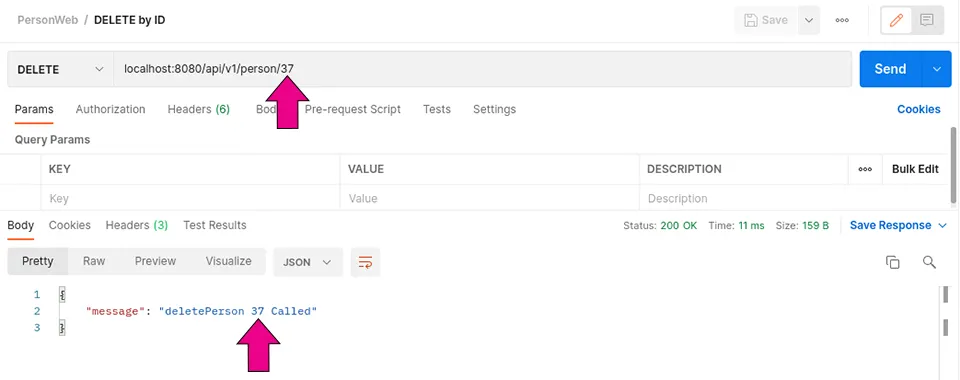Click the 200 OK status text
The image size is (960, 380).
[x=678, y=226]
